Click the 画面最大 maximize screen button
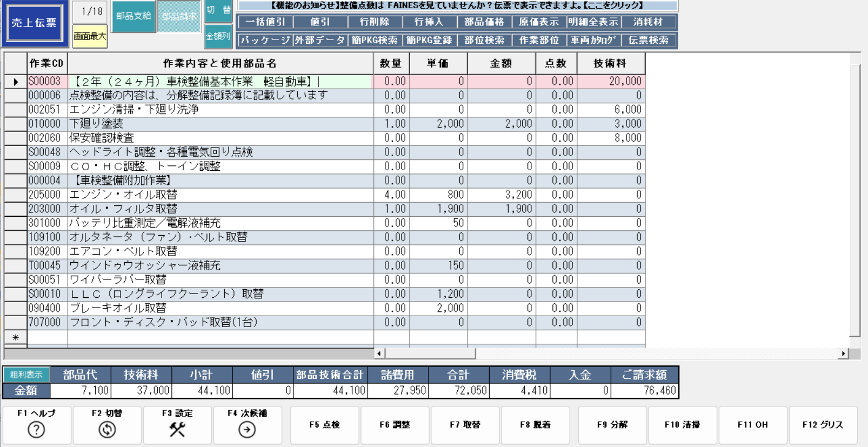The height and width of the screenshot is (447, 868). pos(90,36)
